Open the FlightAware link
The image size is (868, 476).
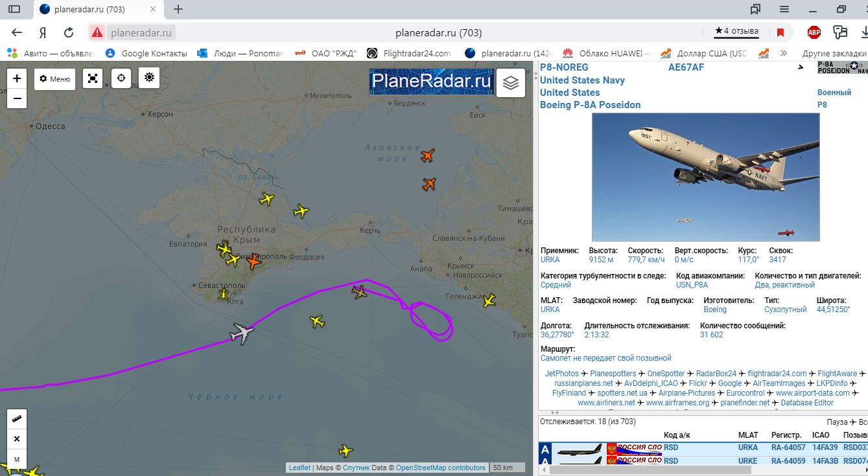838,374
